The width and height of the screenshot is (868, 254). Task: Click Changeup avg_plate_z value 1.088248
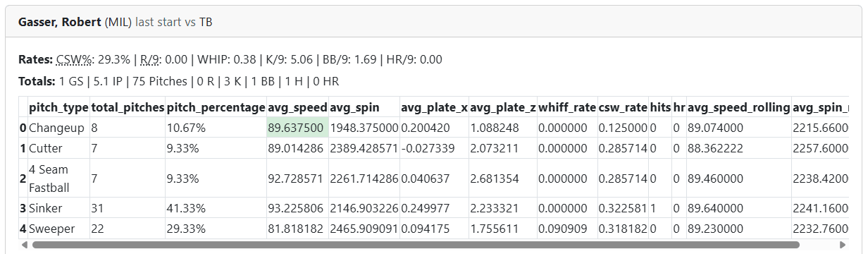[x=503, y=128]
